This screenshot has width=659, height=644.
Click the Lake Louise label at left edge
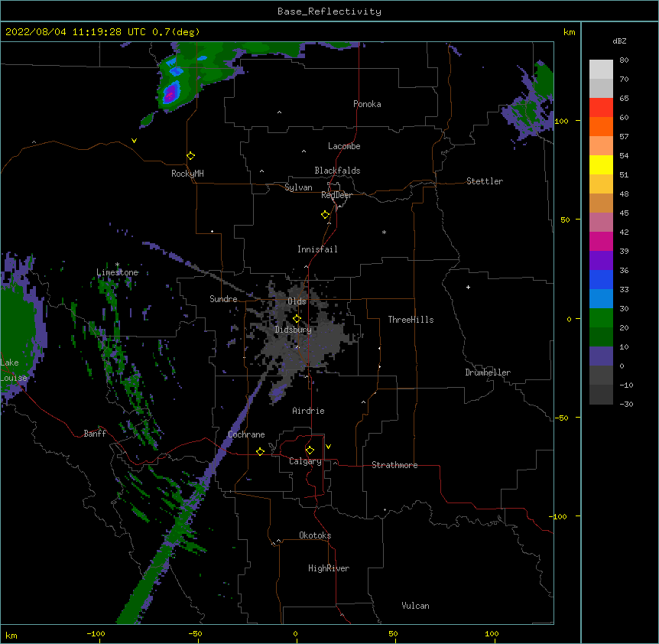14,370
